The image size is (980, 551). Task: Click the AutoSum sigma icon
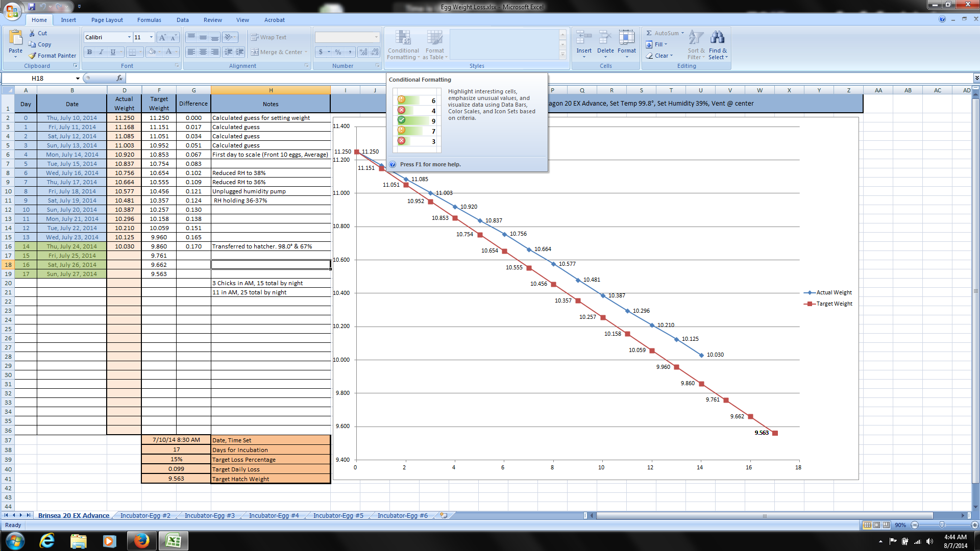pyautogui.click(x=649, y=33)
